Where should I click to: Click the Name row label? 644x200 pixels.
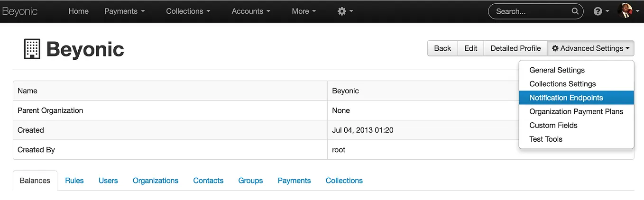[x=28, y=91]
